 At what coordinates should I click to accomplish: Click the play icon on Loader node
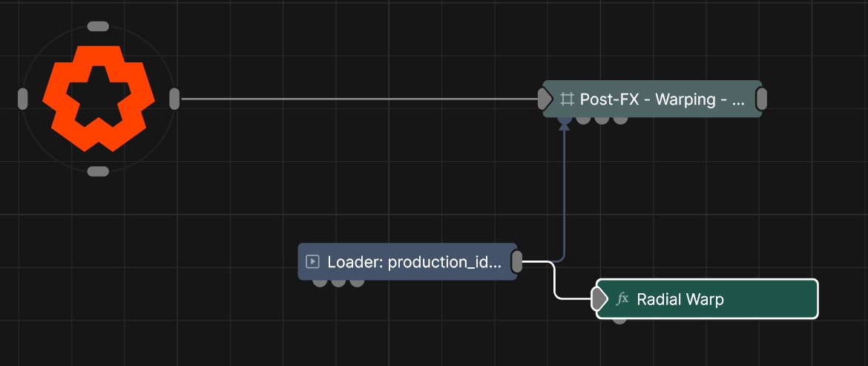tap(312, 261)
